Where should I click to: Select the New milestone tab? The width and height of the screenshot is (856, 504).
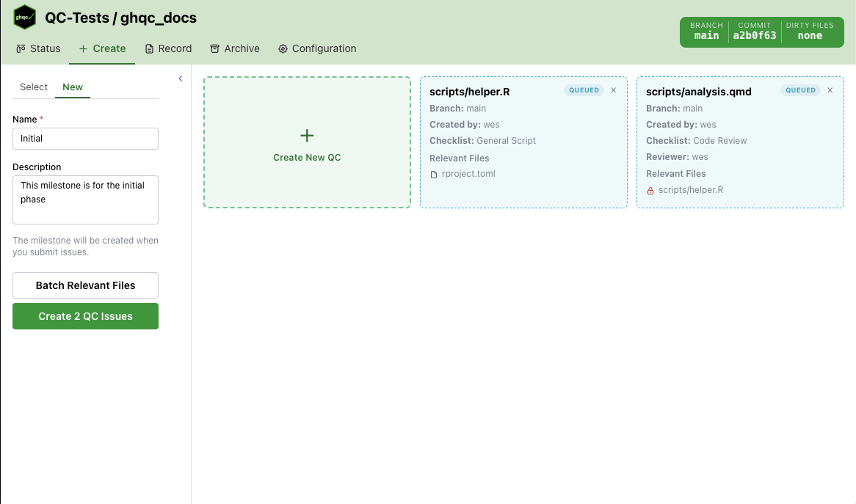pyautogui.click(x=73, y=87)
